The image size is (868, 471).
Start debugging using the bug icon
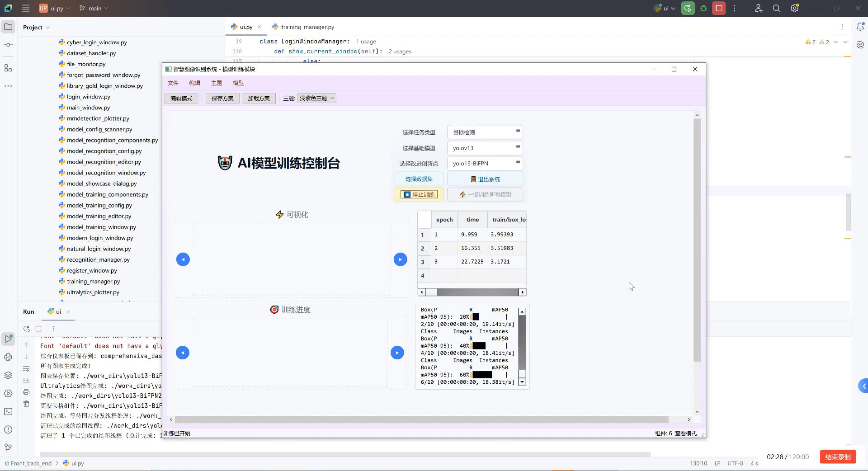click(x=703, y=8)
